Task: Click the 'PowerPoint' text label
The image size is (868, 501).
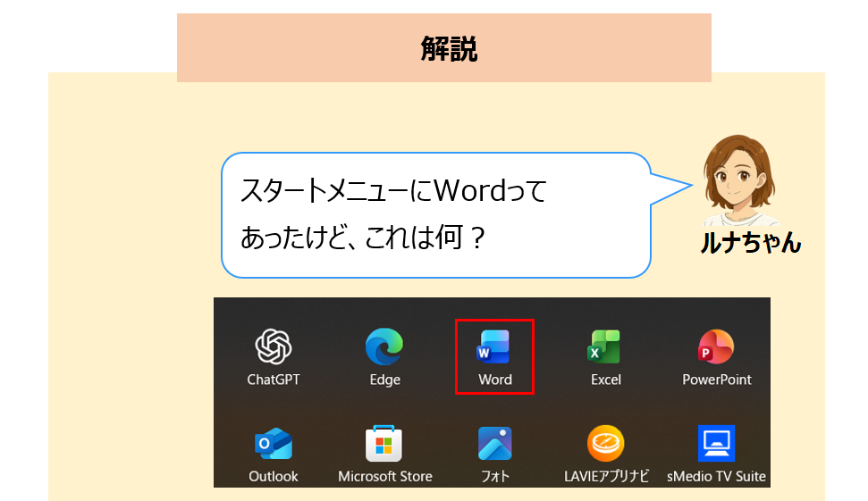Action: 717,380
